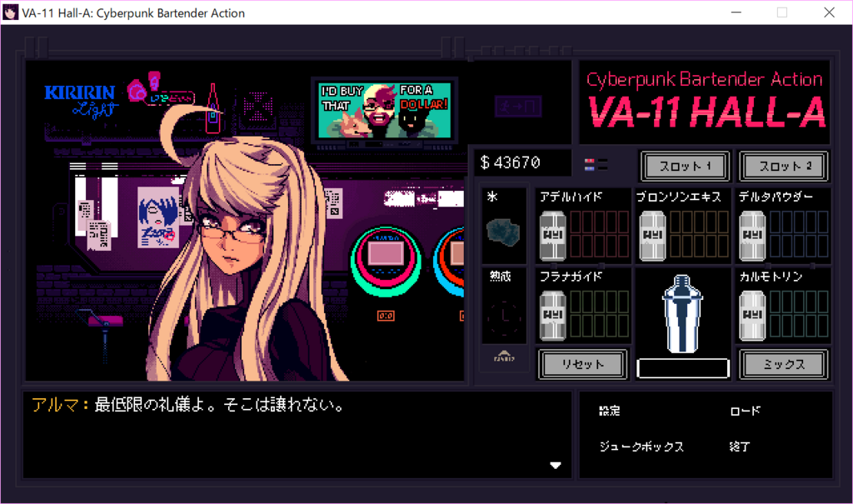Click the カルモトリン ingredient slot grid
Image resolution: width=853 pixels, height=504 pixels.
pyautogui.click(x=799, y=314)
